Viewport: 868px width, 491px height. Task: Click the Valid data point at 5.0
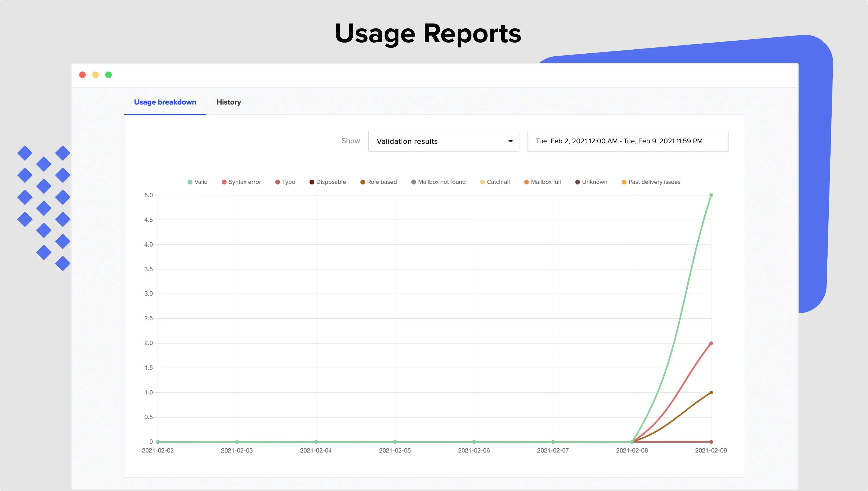(711, 195)
